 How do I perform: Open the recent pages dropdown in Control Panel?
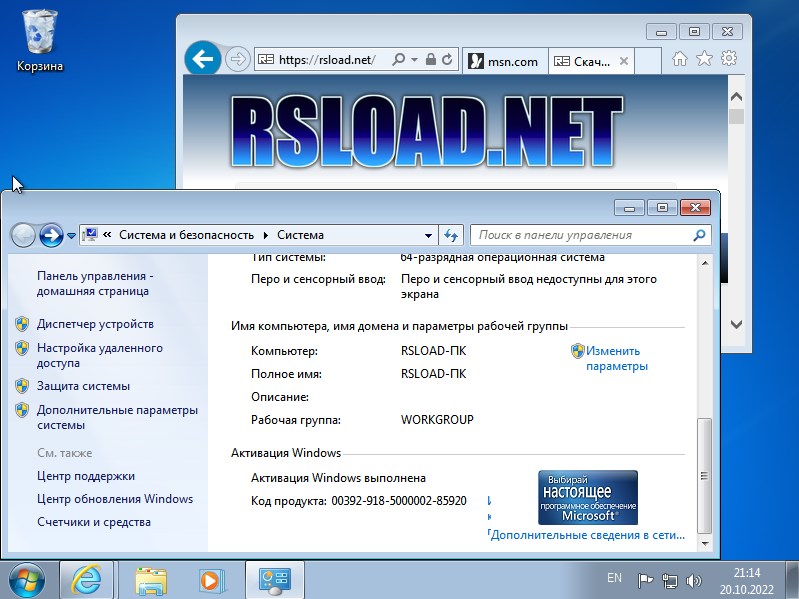click(71, 236)
